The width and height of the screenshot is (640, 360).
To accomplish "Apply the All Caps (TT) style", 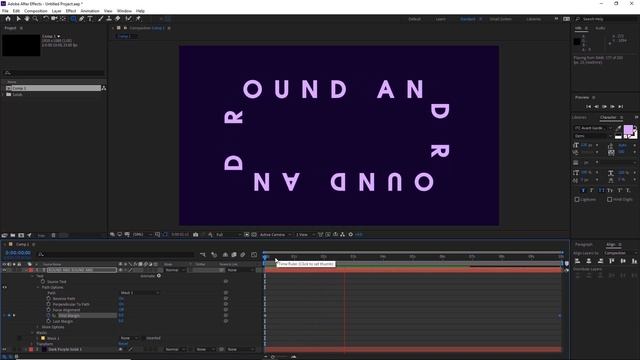I will [x=601, y=191].
